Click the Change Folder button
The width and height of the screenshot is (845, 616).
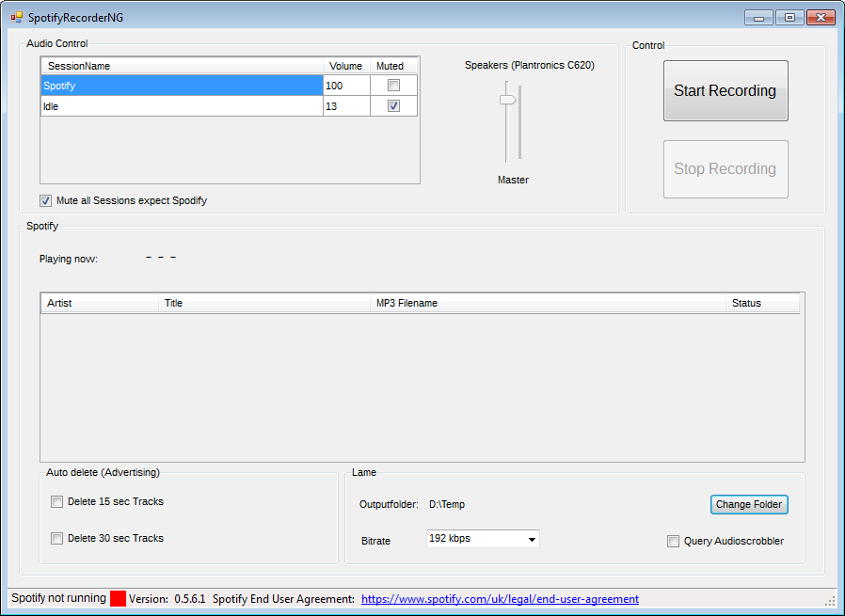click(749, 504)
